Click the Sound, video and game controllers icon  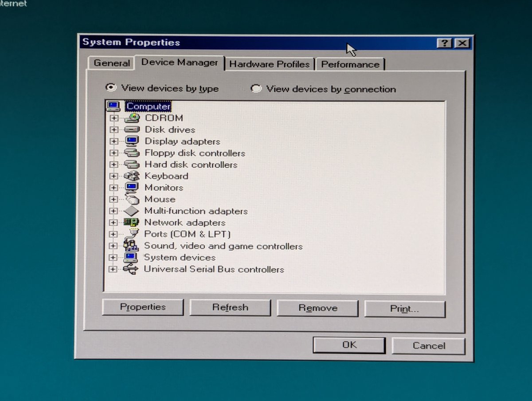point(131,246)
